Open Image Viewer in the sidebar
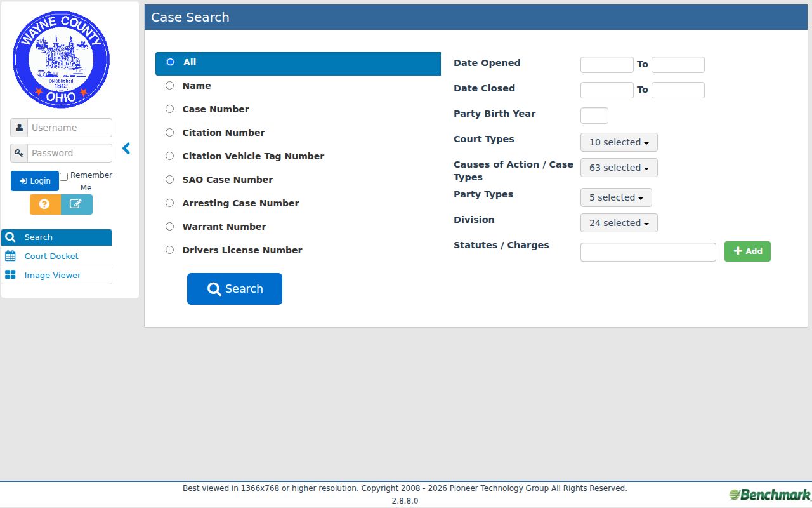Screen dimensions: 812x508 tap(56, 276)
